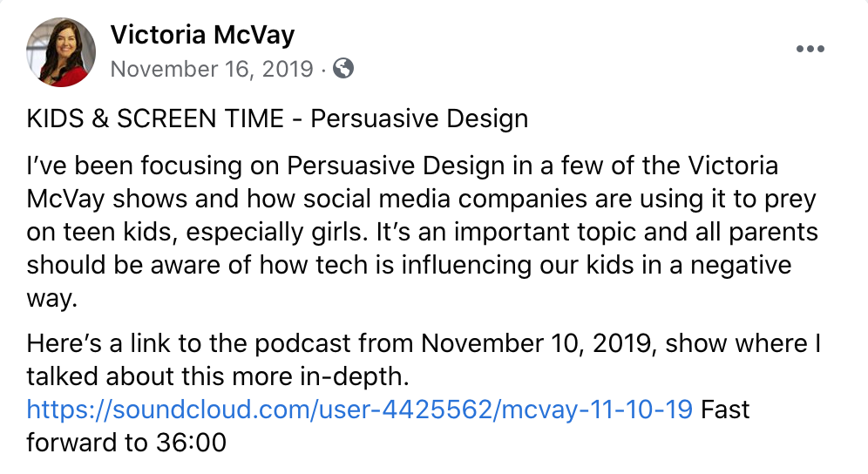Click the 'KIDS & SCREEN TIME' heading line

(277, 118)
